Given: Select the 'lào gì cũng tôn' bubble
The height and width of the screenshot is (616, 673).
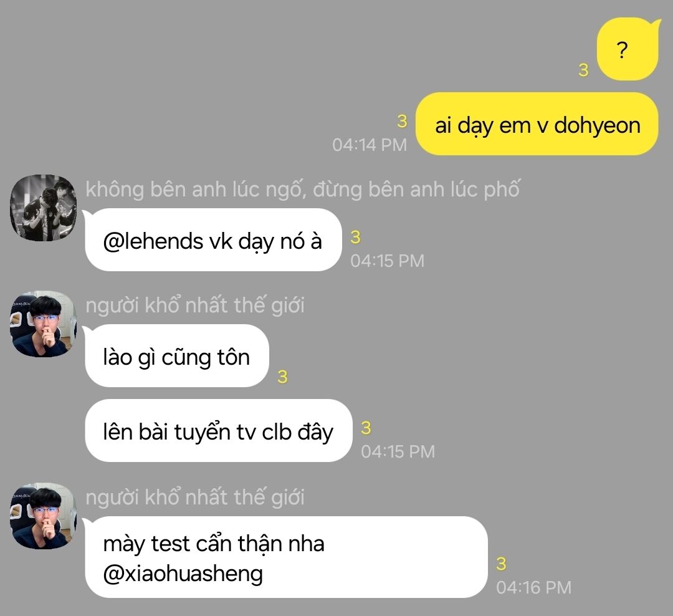Looking at the screenshot, I should click(x=177, y=355).
